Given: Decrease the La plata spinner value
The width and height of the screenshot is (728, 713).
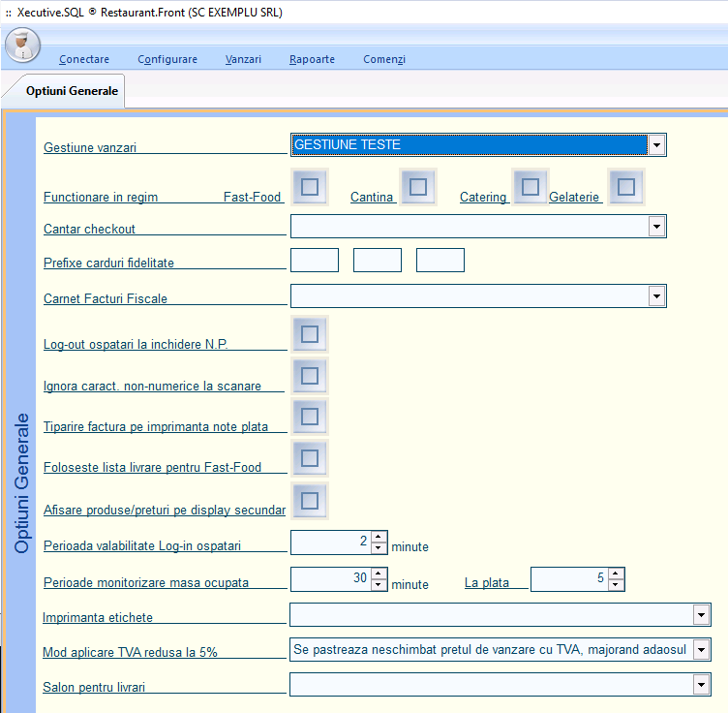Looking at the screenshot, I should (x=616, y=585).
